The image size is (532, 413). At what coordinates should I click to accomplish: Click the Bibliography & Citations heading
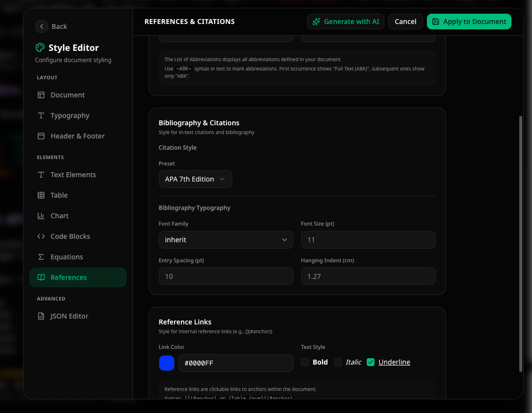199,123
